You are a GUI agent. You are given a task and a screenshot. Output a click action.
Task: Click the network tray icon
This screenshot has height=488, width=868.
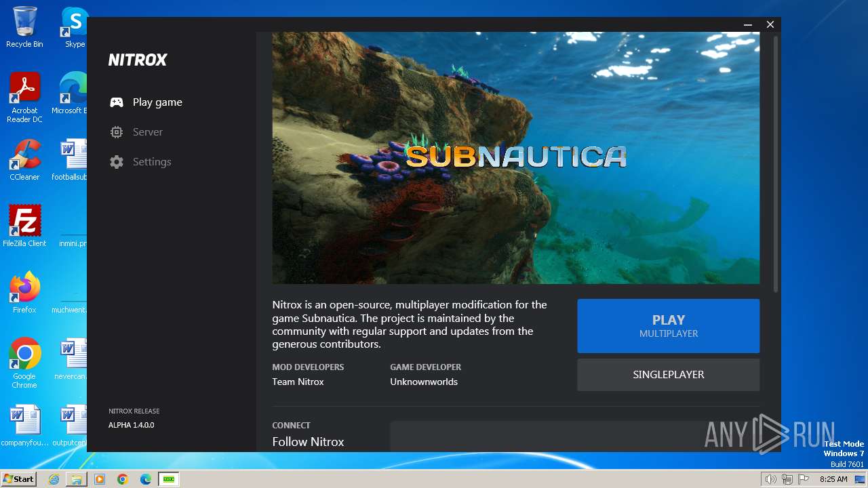pyautogui.click(x=787, y=479)
